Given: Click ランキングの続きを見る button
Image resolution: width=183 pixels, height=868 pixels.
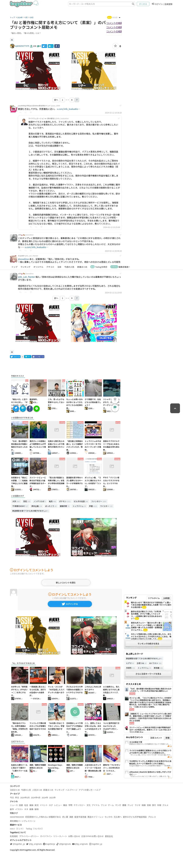Looking at the screenshot, I should coord(148,644).
